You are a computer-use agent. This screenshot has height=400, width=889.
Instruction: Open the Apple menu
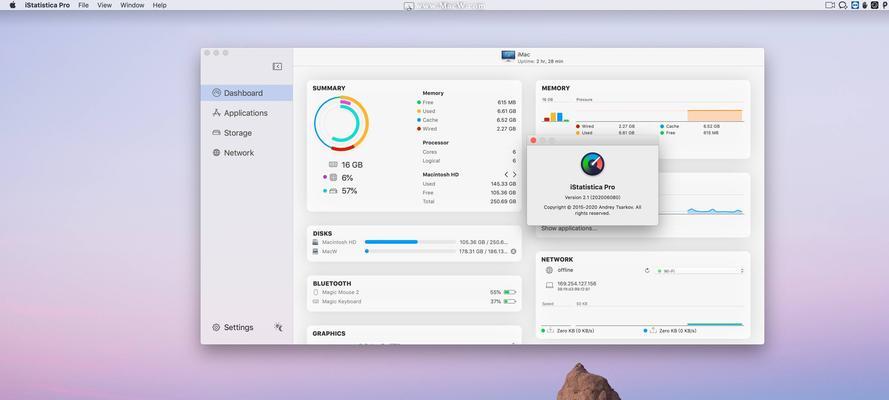click(x=12, y=5)
